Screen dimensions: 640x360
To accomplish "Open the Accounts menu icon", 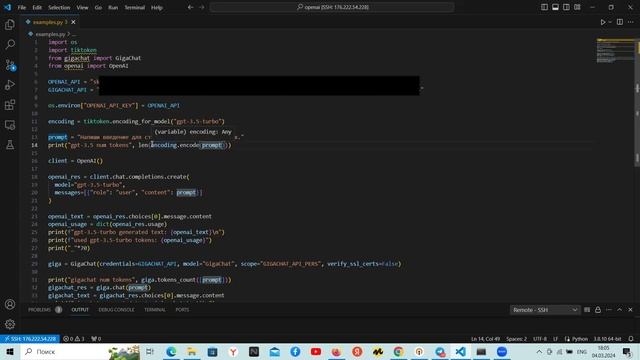I will pos(10,304).
